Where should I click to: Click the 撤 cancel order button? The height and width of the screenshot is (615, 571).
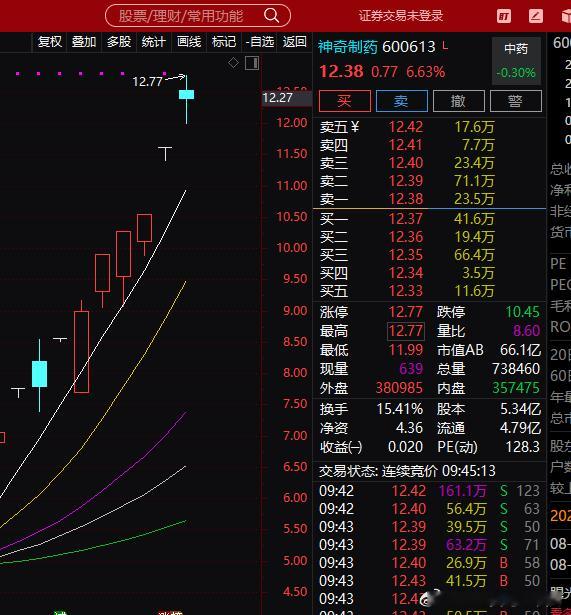point(458,101)
